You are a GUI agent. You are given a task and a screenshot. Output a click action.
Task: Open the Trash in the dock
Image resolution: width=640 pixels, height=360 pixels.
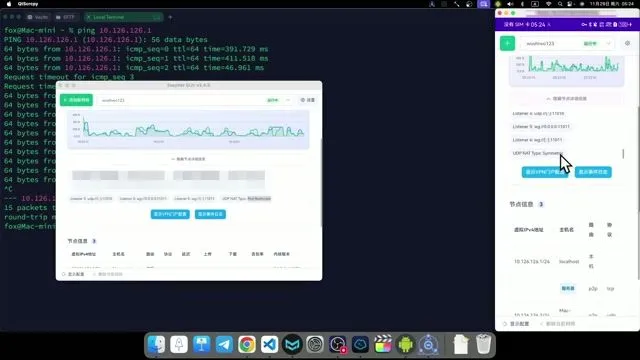pos(483,344)
